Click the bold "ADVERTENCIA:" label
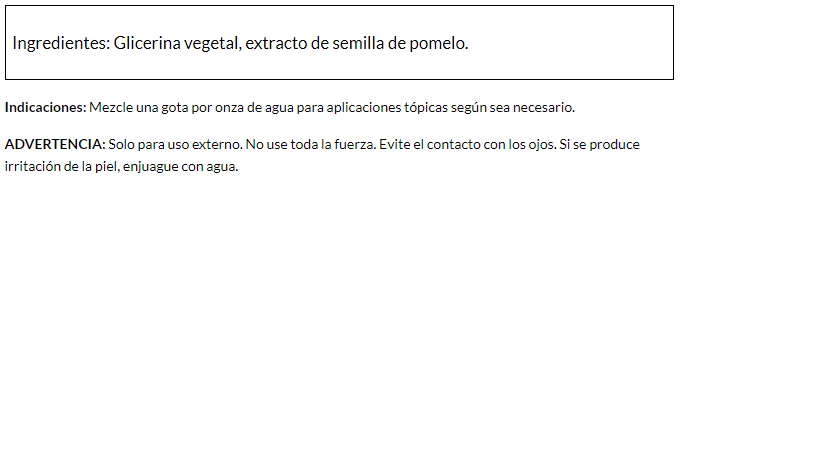Image resolution: width=819 pixels, height=460 pixels. coord(55,144)
